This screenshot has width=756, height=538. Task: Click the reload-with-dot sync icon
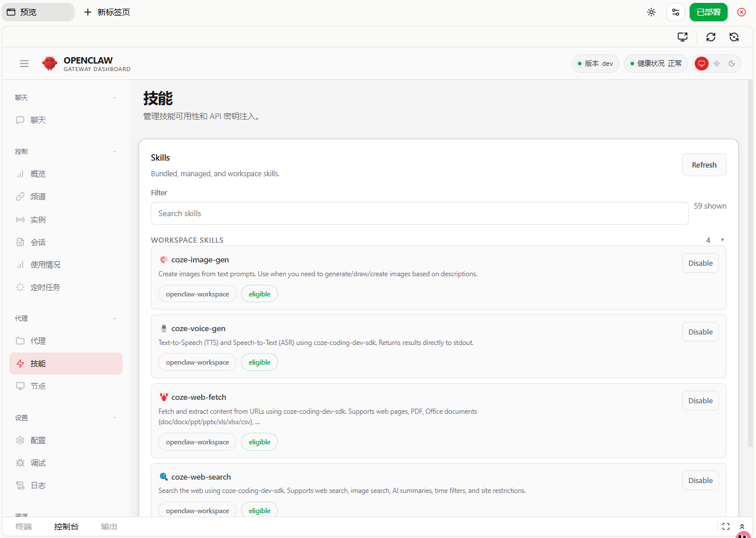[734, 37]
